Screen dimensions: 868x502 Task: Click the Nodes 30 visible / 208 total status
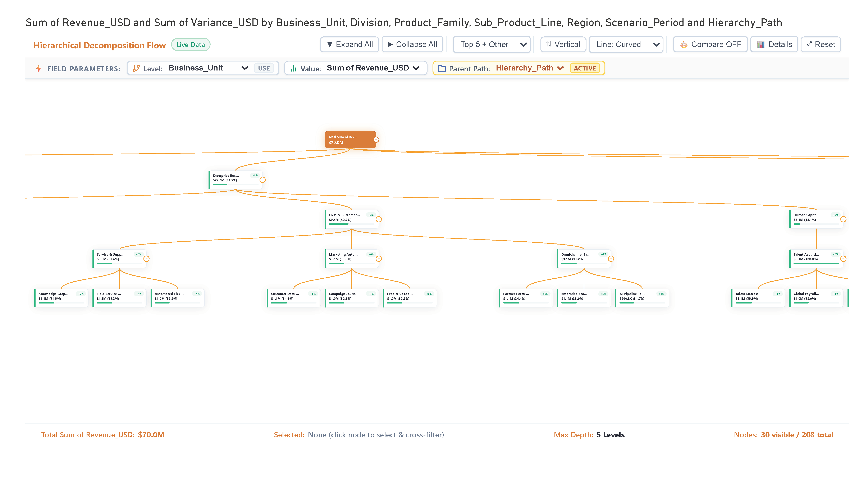click(783, 435)
